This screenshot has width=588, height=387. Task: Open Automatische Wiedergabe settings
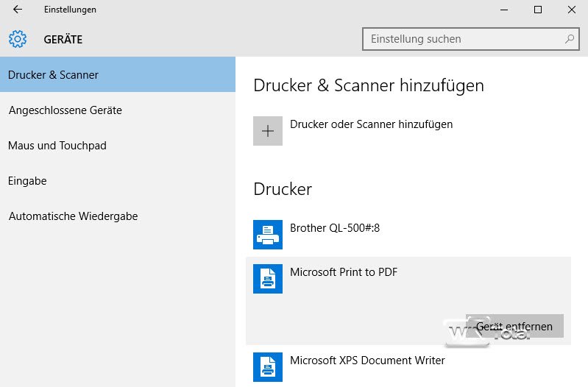[73, 216]
